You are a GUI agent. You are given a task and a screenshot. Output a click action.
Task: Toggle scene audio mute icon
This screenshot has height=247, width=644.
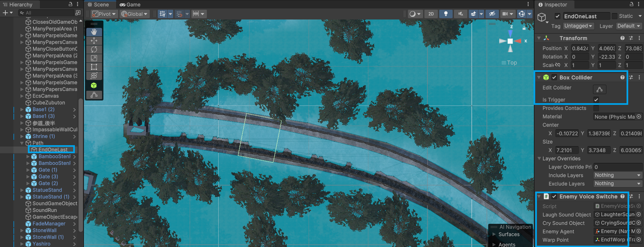460,14
